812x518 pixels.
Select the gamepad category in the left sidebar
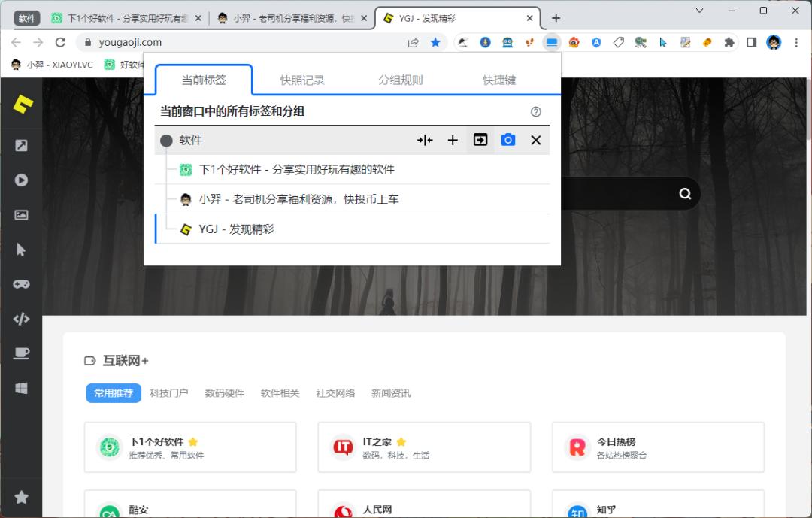click(20, 284)
